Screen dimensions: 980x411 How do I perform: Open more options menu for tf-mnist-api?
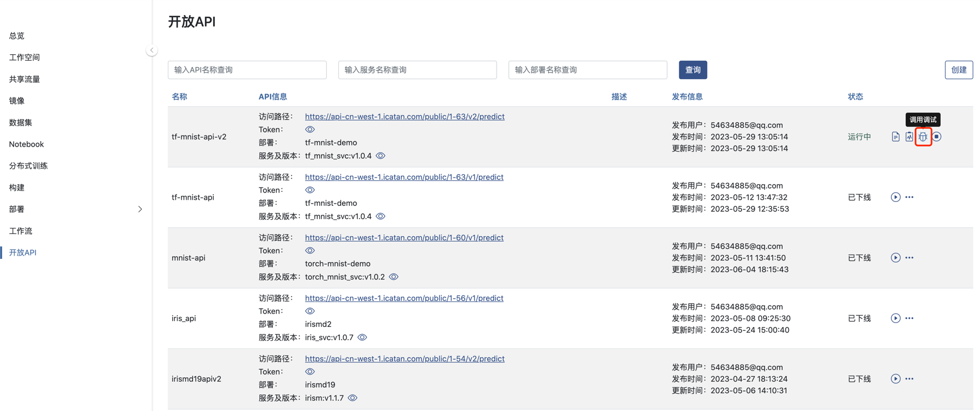[909, 197]
